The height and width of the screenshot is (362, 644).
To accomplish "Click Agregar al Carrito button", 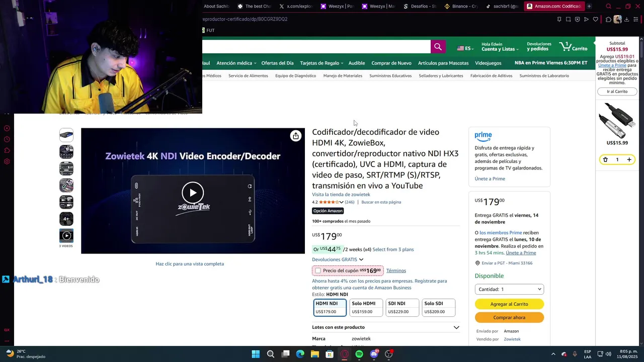I will 509,304.
